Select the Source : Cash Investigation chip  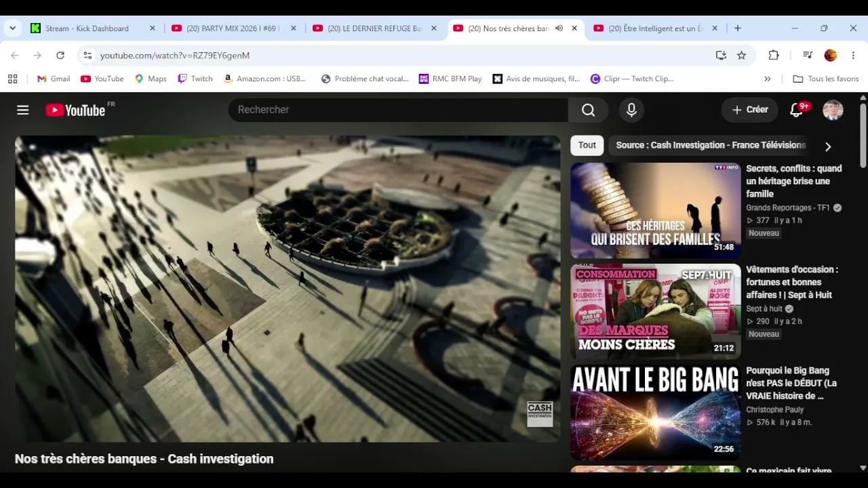[x=710, y=145]
